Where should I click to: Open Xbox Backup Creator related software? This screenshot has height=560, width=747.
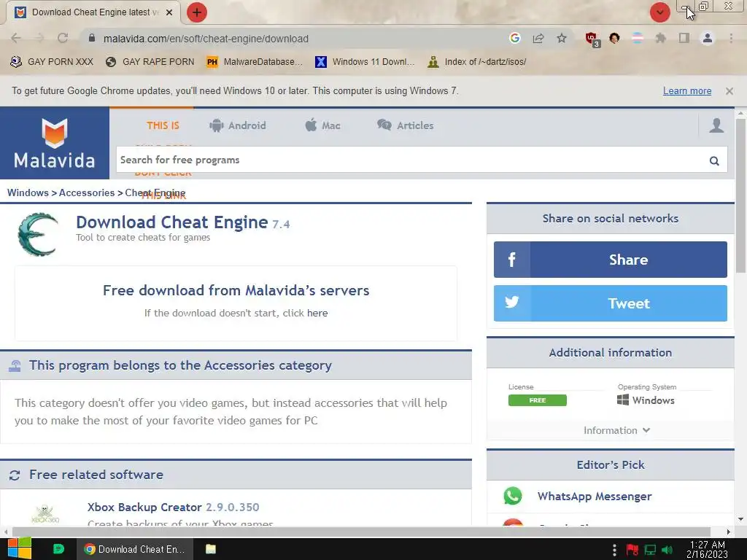click(174, 507)
